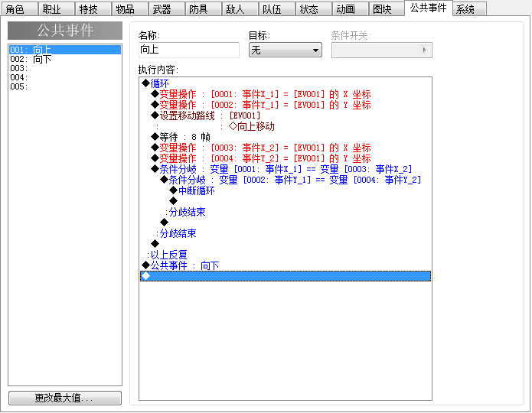Select the inner 分歧结束 line

tap(286, 212)
